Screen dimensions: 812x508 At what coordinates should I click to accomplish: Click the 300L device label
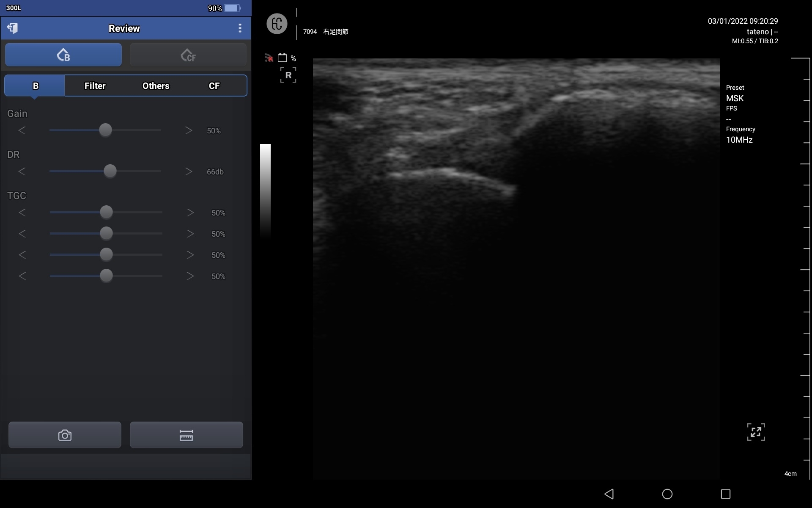[x=14, y=8]
